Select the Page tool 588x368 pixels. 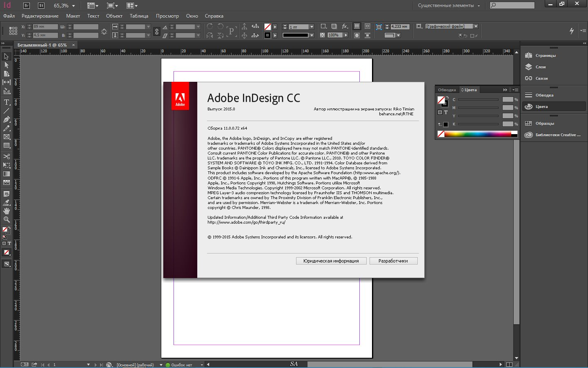[7, 74]
